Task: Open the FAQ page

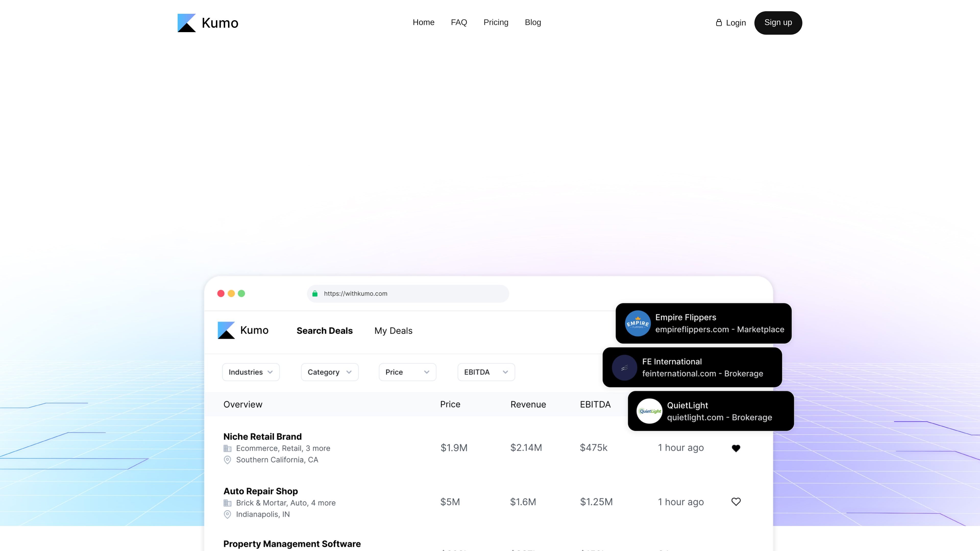Action: point(459,22)
